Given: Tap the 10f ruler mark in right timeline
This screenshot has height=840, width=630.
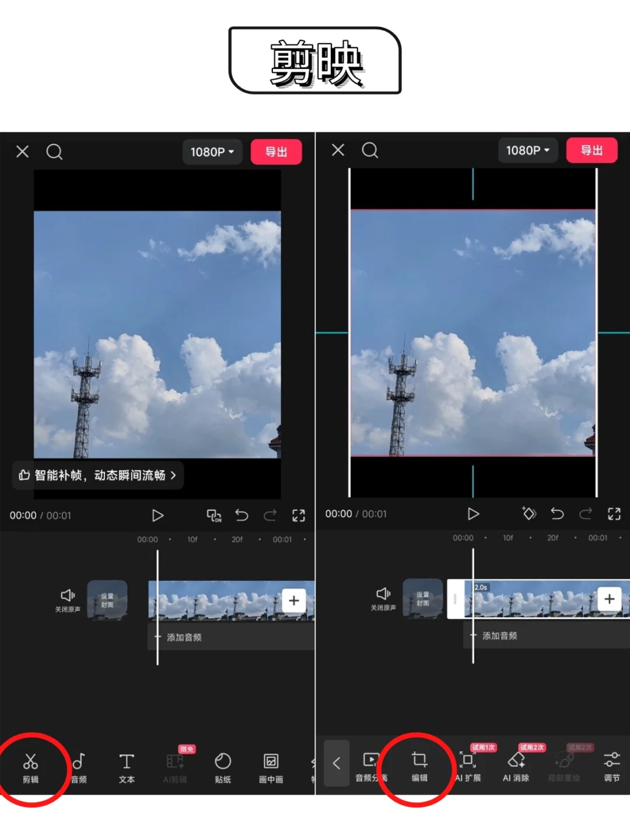Looking at the screenshot, I should [x=508, y=538].
